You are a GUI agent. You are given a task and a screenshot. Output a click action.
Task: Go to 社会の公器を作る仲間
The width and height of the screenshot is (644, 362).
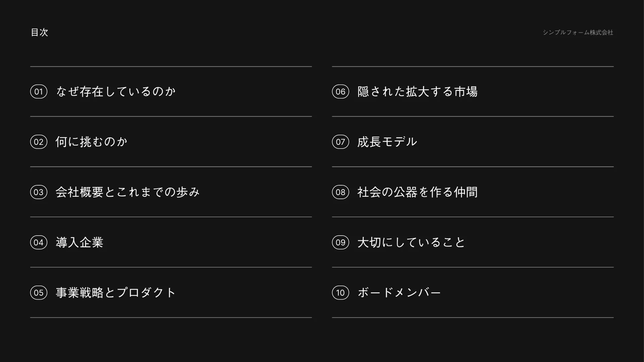[417, 192]
